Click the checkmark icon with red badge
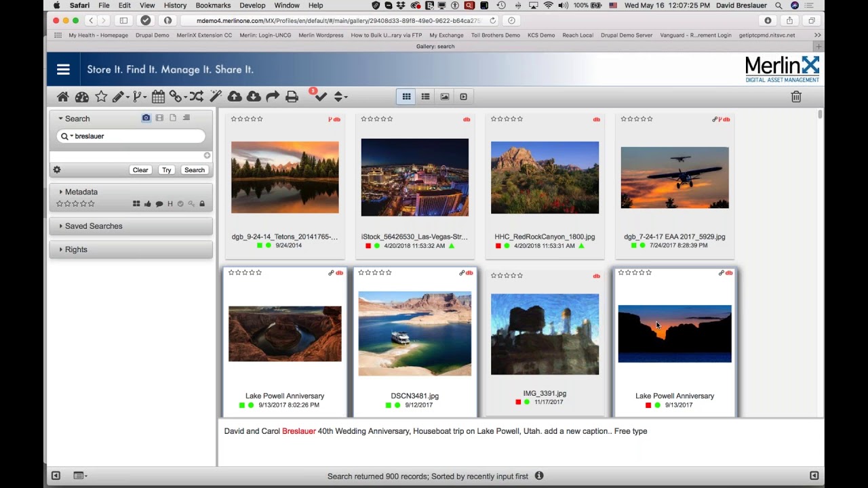 pos(319,96)
